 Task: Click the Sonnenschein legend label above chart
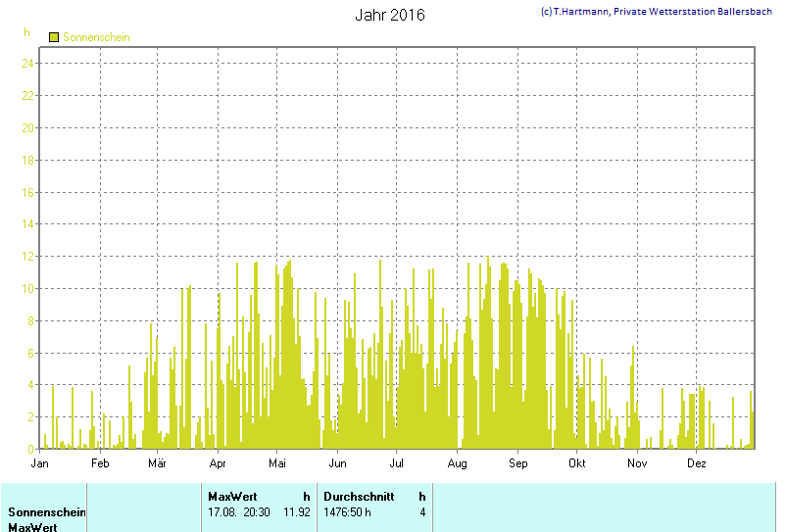(96, 37)
